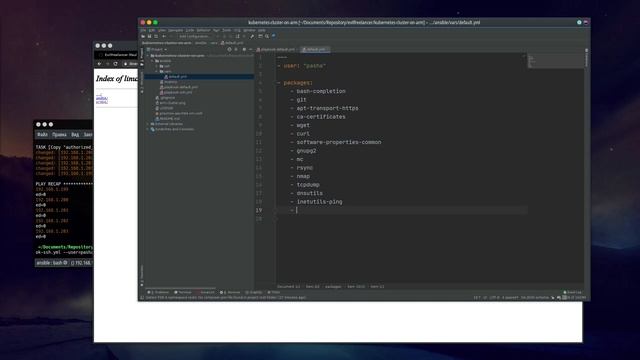The width and height of the screenshot is (640, 360).
Task: Open the Event Log from status bar
Action: point(573,292)
